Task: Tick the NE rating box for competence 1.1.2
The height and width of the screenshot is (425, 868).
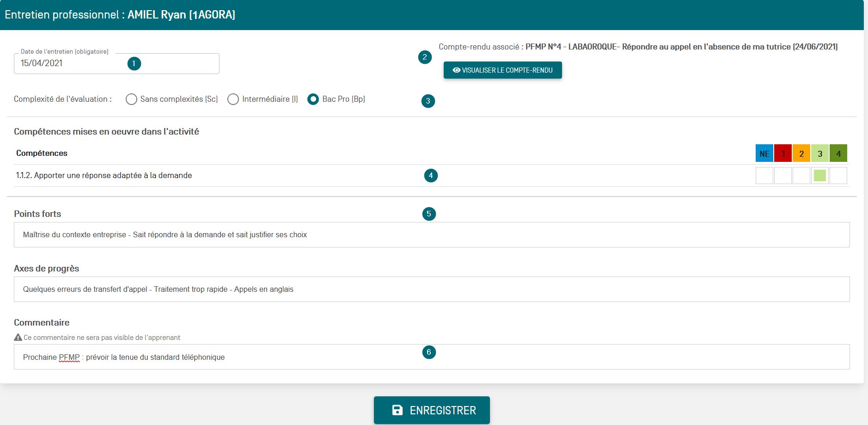Action: [764, 176]
